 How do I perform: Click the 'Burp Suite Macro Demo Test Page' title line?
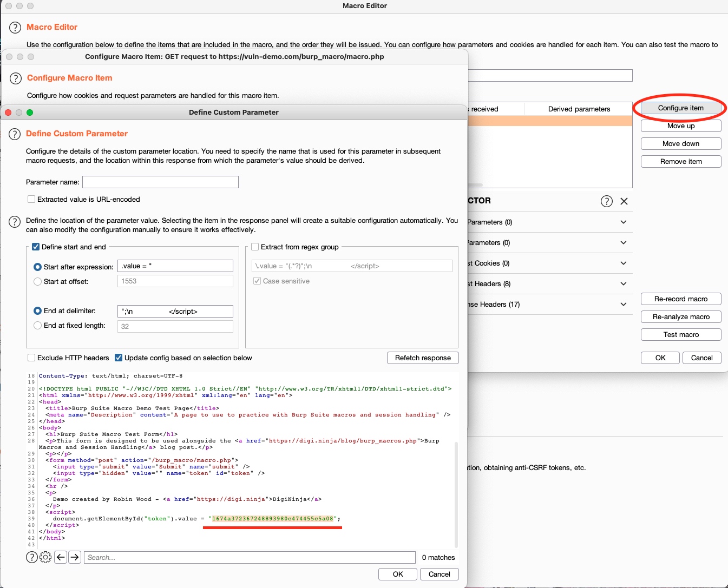(133, 408)
